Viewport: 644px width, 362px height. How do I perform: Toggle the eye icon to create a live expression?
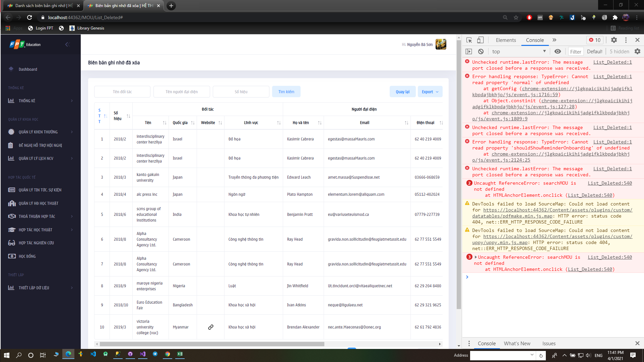click(x=558, y=51)
